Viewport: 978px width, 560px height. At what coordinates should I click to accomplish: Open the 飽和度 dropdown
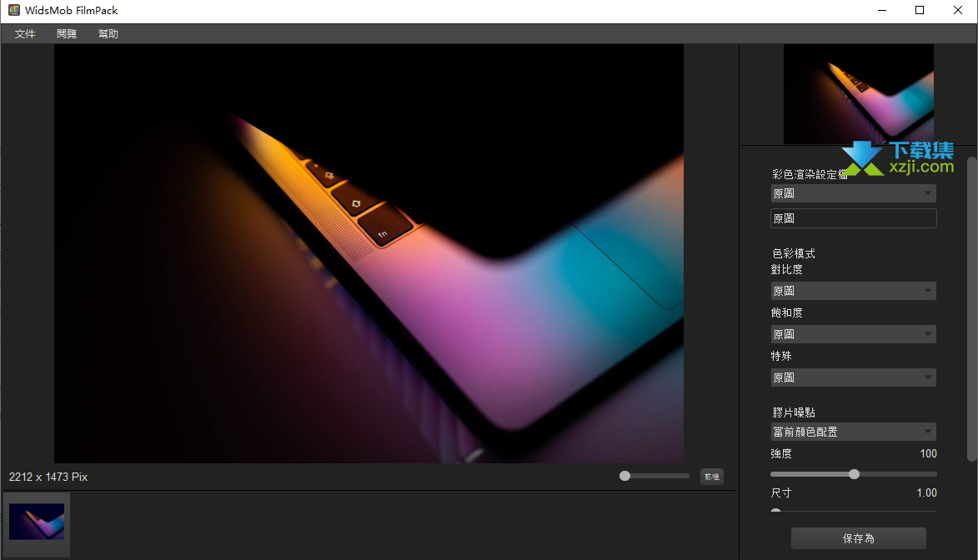pyautogui.click(x=853, y=334)
